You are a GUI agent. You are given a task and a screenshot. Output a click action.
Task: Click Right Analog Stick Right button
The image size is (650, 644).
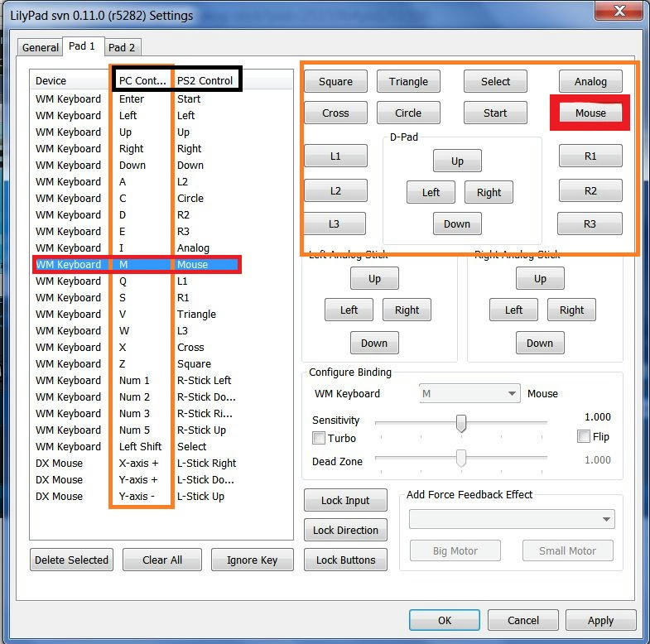pyautogui.click(x=571, y=310)
